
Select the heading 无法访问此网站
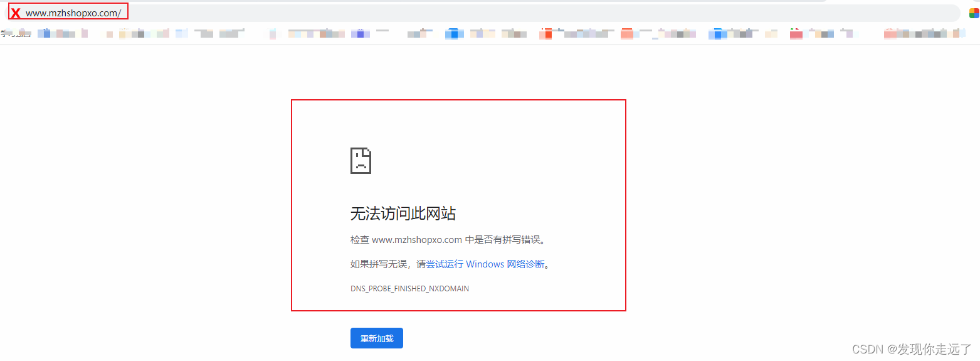(x=403, y=213)
